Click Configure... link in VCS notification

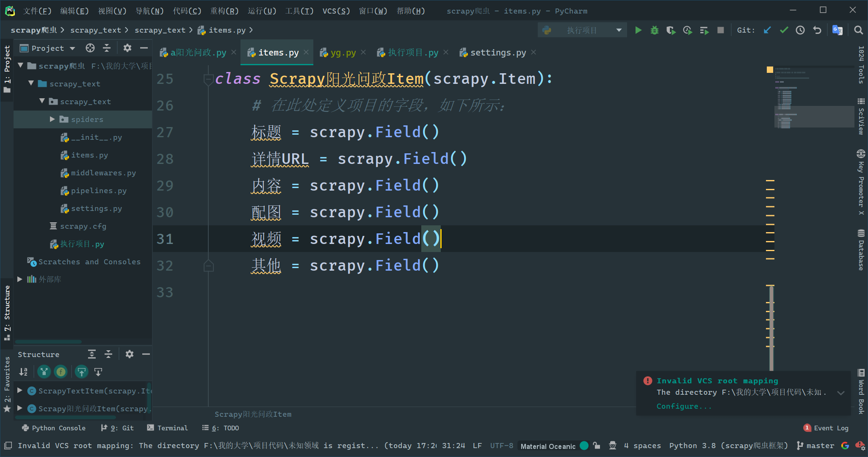684,406
